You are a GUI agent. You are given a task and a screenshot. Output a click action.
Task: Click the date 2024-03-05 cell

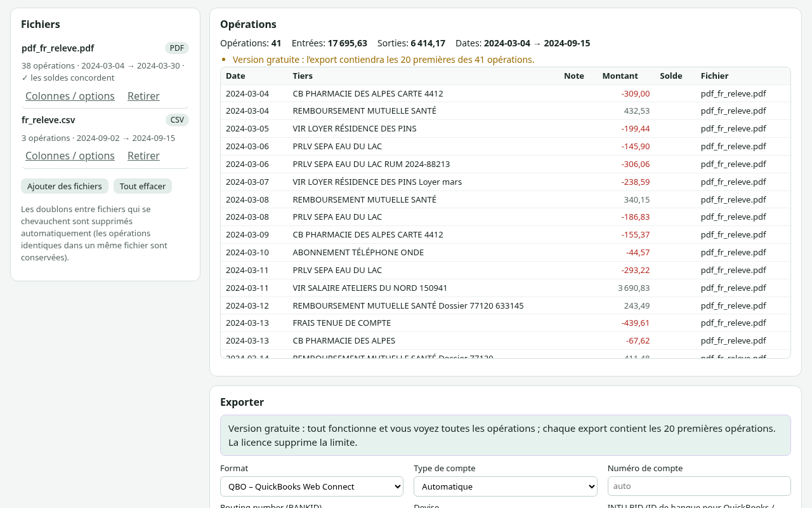(x=247, y=128)
